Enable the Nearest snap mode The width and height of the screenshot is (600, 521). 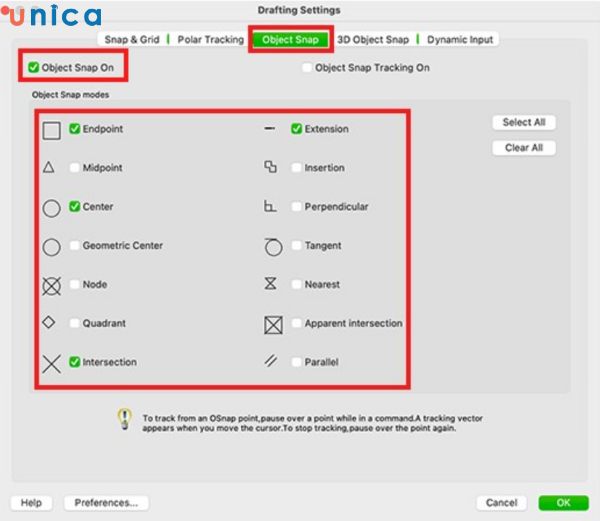click(x=296, y=284)
